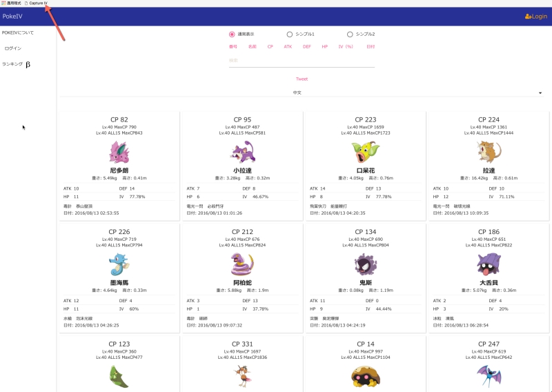The image size is (552, 392).
Task: Click the 阿柏蛇 name text
Action: pyautogui.click(x=243, y=283)
